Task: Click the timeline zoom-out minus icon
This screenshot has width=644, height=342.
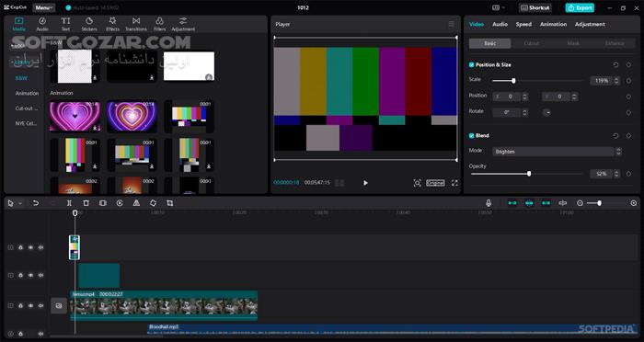Action: [580, 203]
